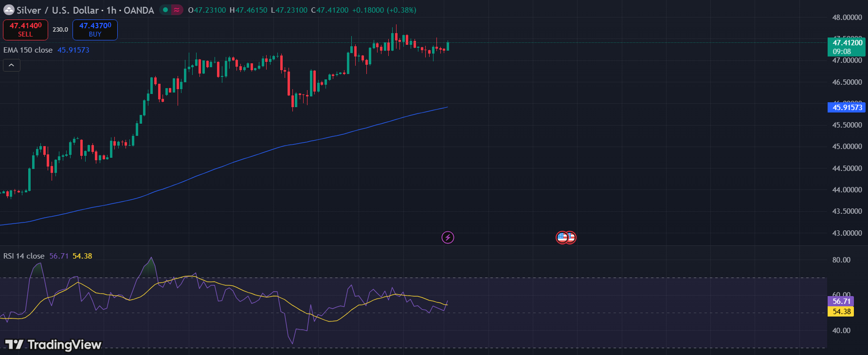This screenshot has height=355, width=868.
Task: Click the Silver symbol logo icon
Action: tap(9, 10)
